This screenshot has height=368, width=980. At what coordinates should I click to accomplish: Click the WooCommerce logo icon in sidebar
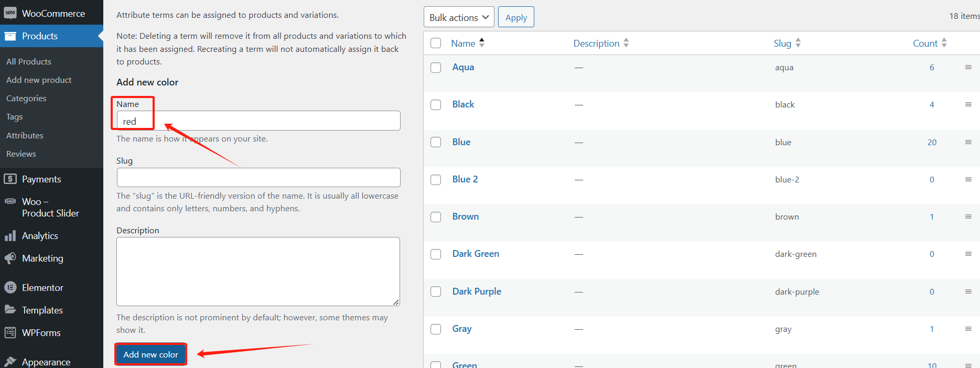coord(10,13)
